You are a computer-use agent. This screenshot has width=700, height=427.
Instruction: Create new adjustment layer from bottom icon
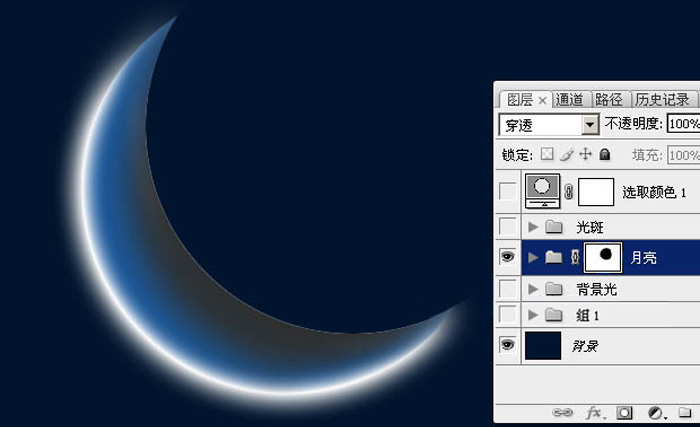coord(656,412)
